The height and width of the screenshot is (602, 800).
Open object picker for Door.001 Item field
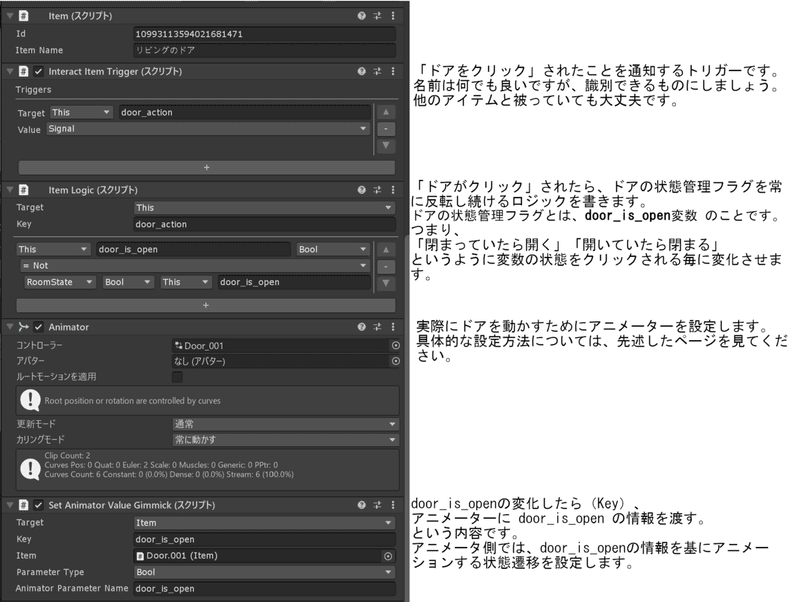tap(388, 556)
